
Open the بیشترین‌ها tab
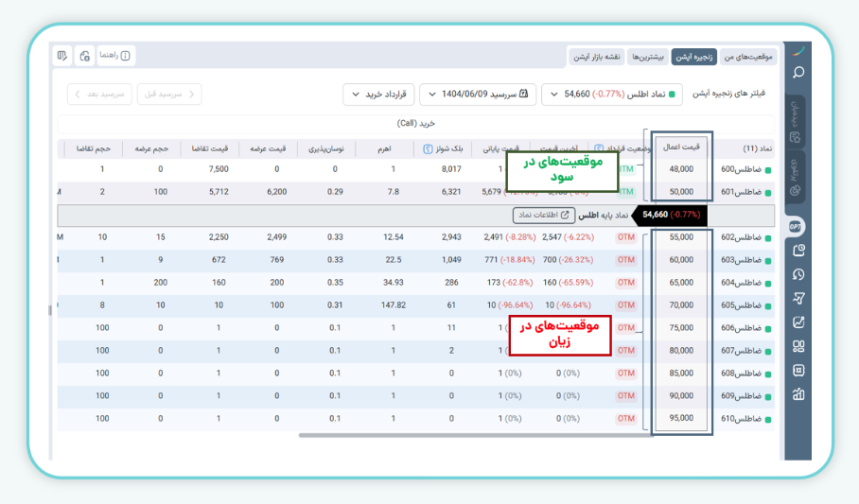(648, 57)
